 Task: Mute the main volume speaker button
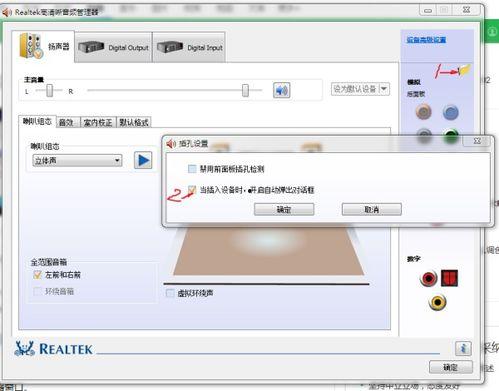pyautogui.click(x=282, y=90)
